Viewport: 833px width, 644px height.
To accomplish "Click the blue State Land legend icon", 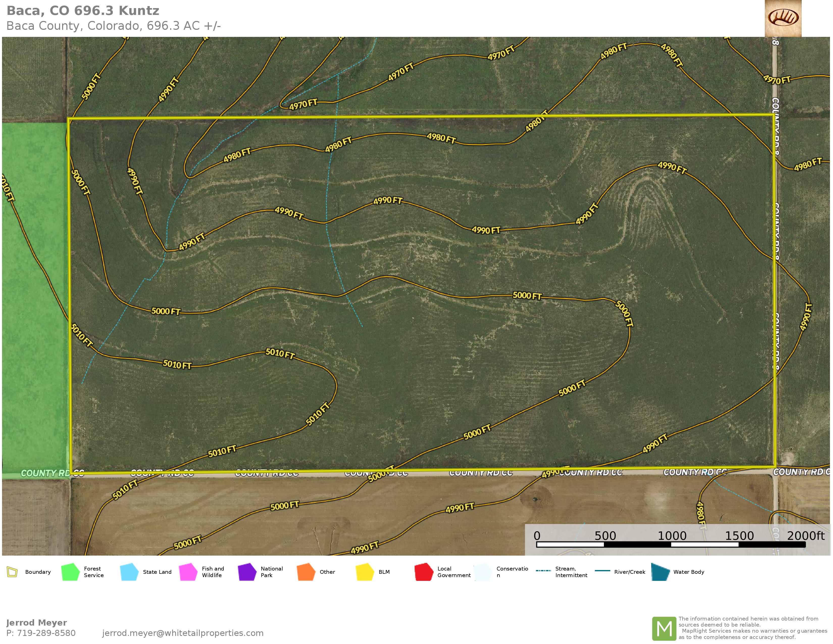I will pos(129,572).
